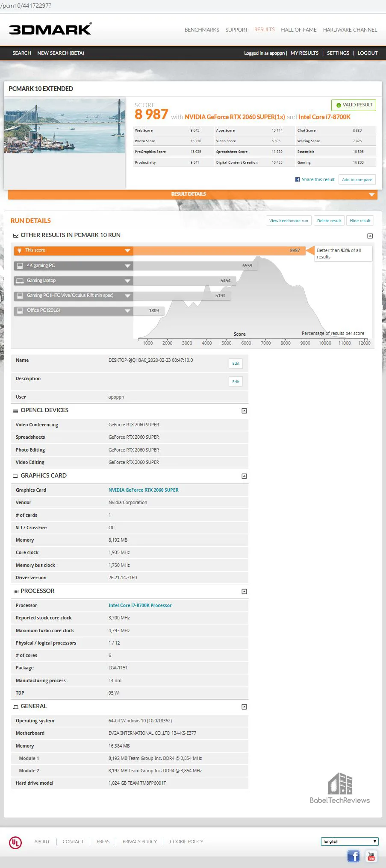
Task: Click the Facebook icon beside Share this result
Action: click(x=298, y=179)
